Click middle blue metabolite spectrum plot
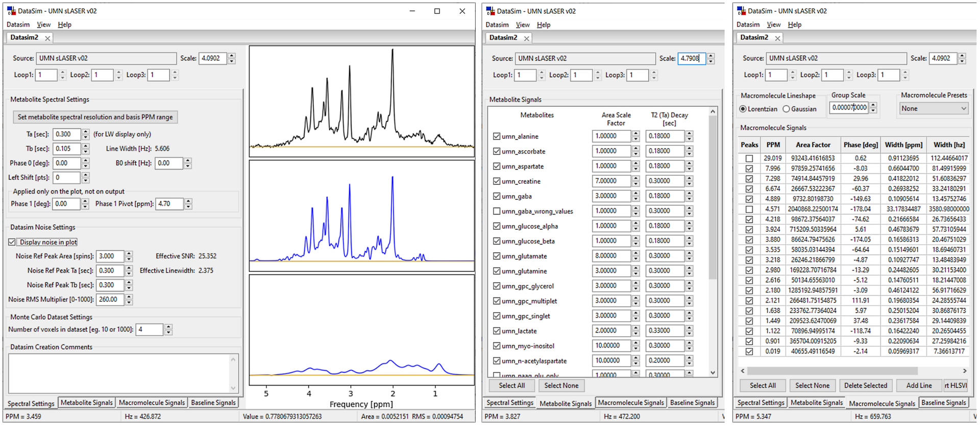 click(x=361, y=216)
